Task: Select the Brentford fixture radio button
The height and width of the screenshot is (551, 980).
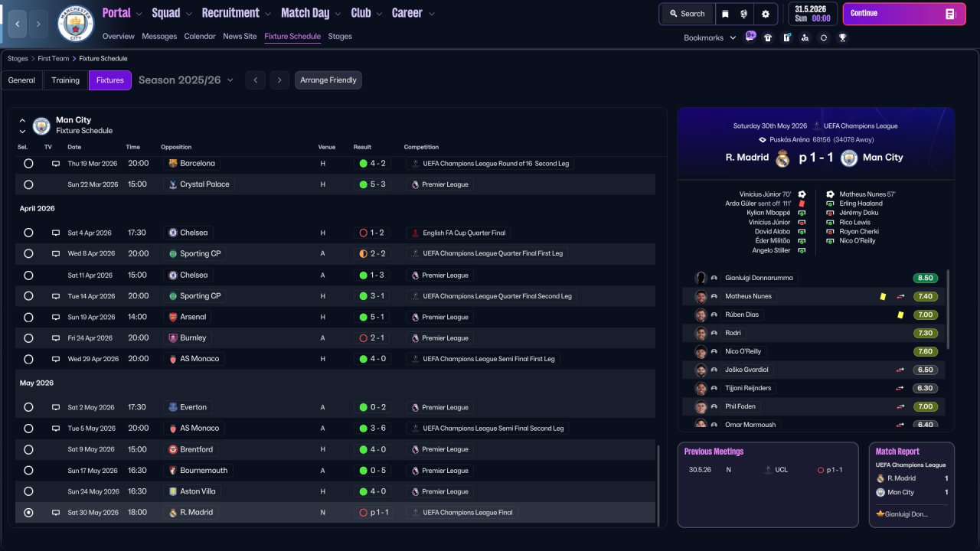Action: click(28, 450)
